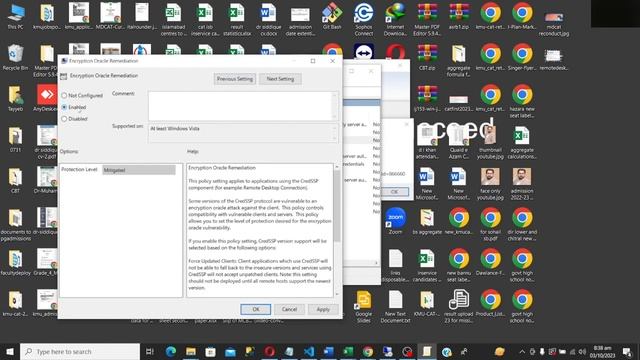The image size is (640, 360).
Task: Launch the AnyDesk desktop shortcut
Action: 46,98
